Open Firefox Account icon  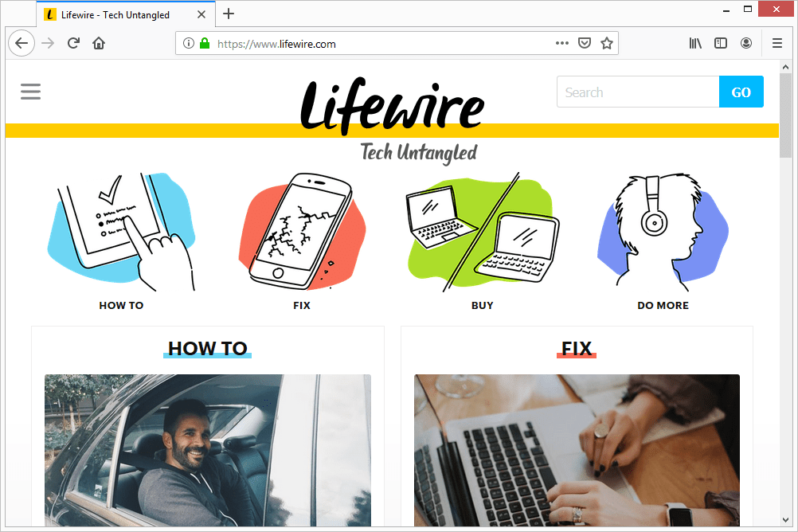[x=746, y=43]
